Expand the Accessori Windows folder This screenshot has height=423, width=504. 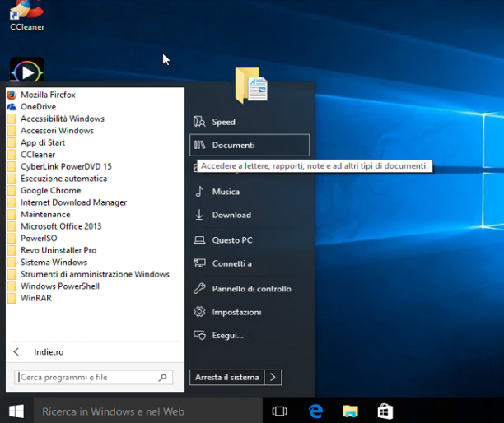(50, 130)
